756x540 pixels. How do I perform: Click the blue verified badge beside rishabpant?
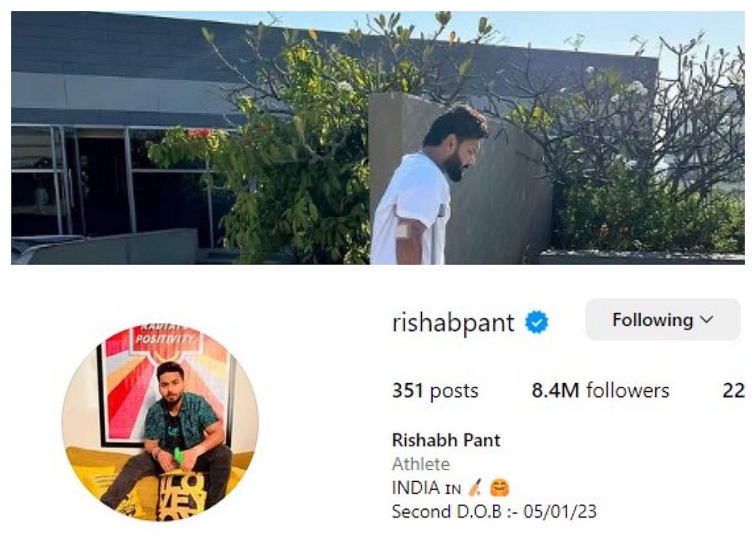(x=537, y=323)
